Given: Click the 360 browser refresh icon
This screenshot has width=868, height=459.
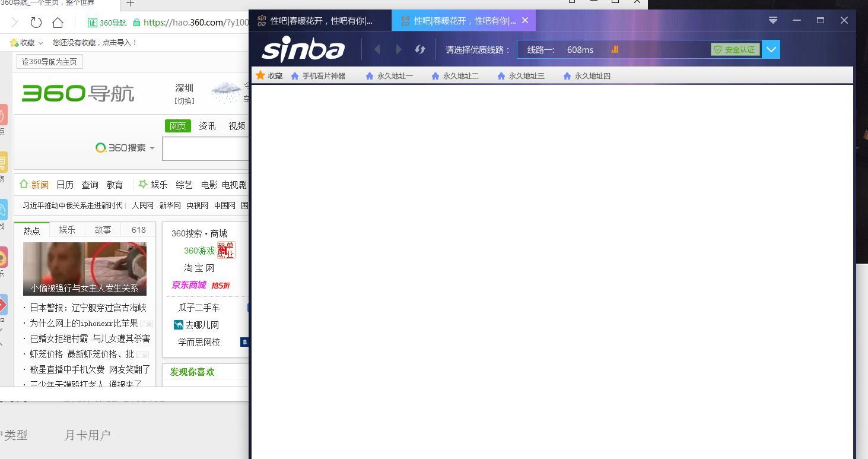Looking at the screenshot, I should pos(36,23).
